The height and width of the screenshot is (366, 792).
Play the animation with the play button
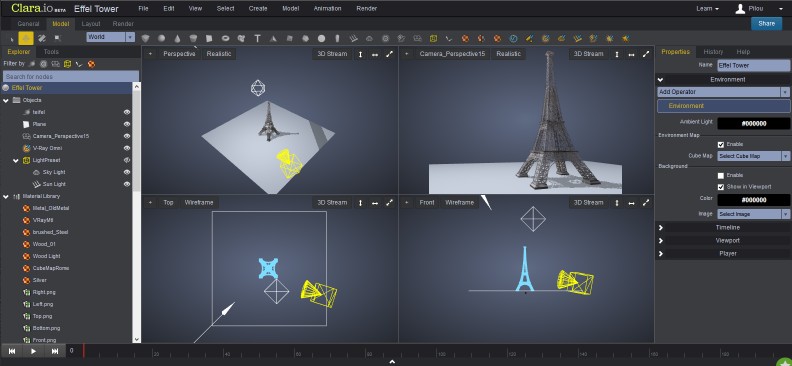[x=33, y=351]
